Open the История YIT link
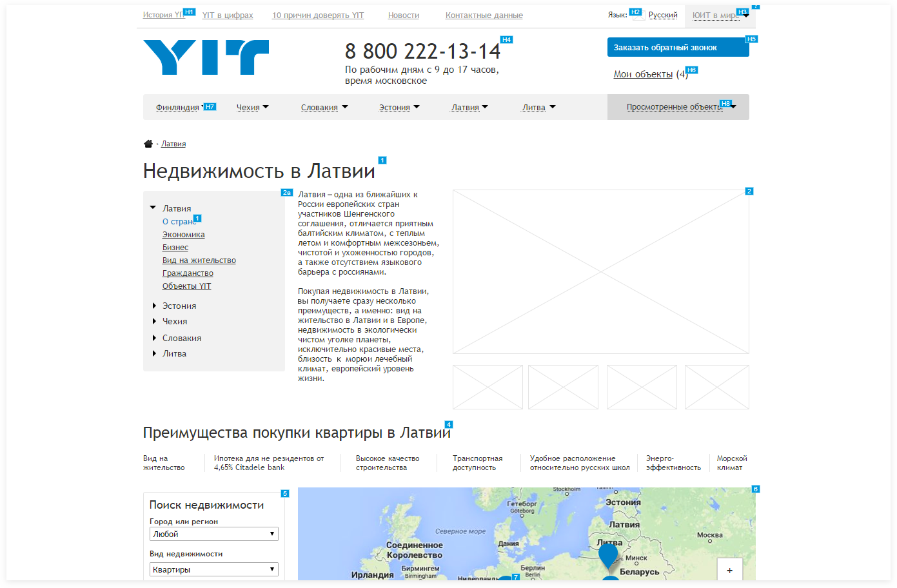Viewport: 897px width, 588px height. (x=164, y=15)
